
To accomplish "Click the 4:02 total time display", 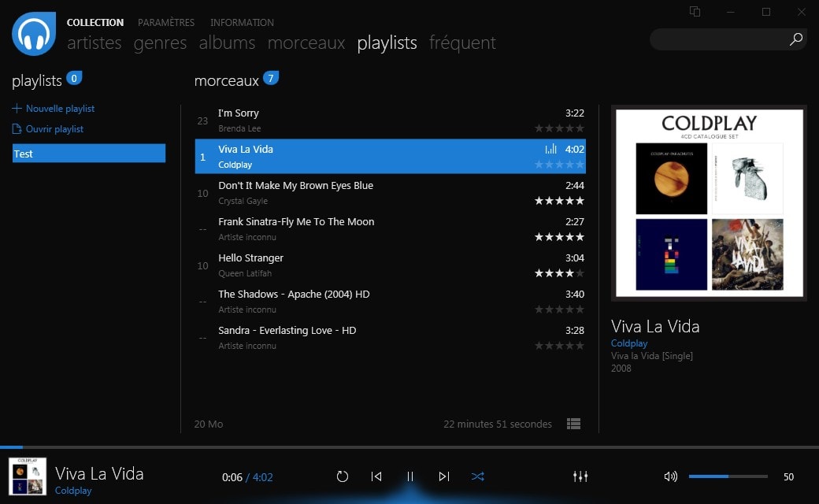I will (262, 477).
